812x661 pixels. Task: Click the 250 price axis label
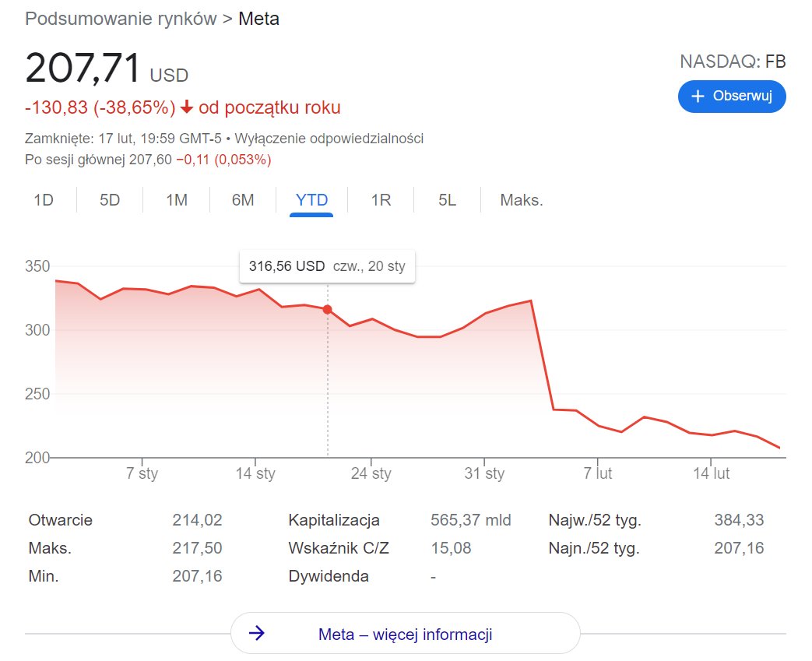[x=38, y=394]
